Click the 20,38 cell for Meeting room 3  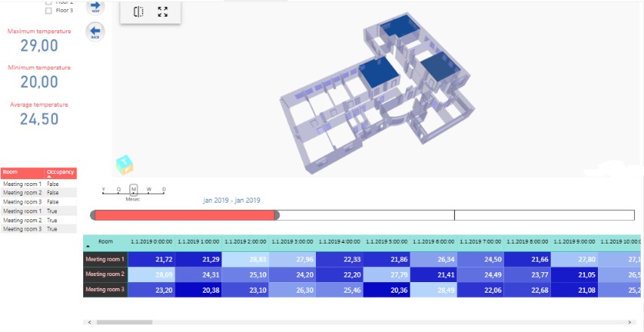point(198,290)
